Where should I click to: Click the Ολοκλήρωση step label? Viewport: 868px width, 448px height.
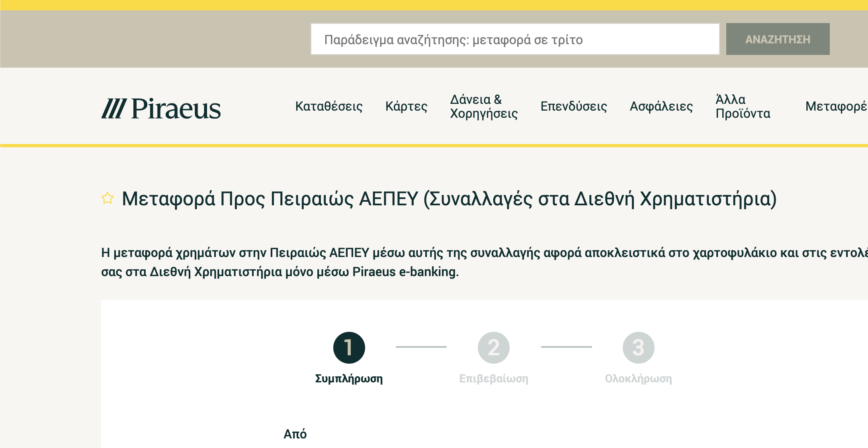pos(638,378)
